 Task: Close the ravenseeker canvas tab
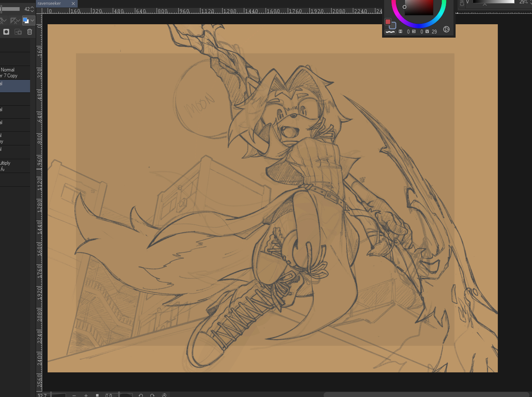(73, 3)
